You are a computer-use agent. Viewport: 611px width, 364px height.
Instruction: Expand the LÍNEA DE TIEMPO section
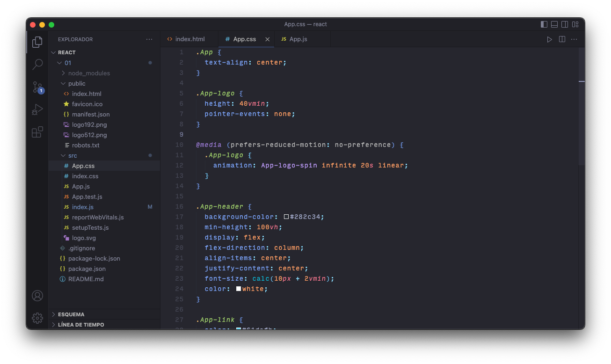[104, 325]
